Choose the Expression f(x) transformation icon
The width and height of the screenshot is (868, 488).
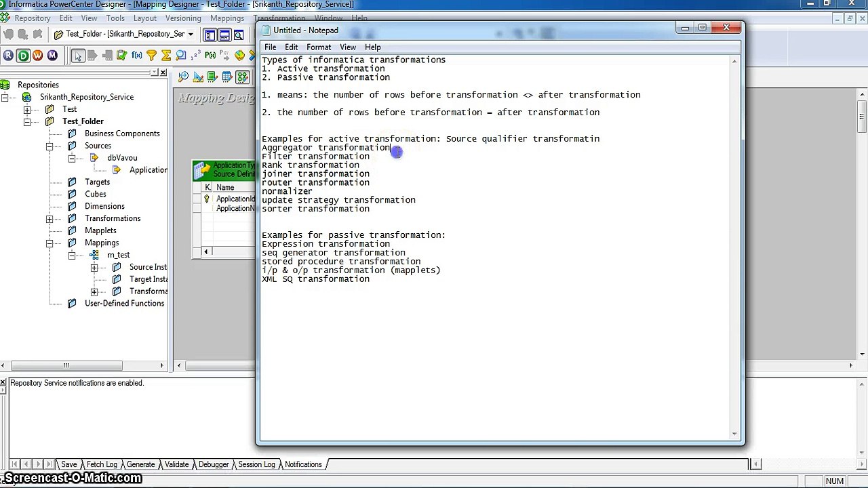137,56
